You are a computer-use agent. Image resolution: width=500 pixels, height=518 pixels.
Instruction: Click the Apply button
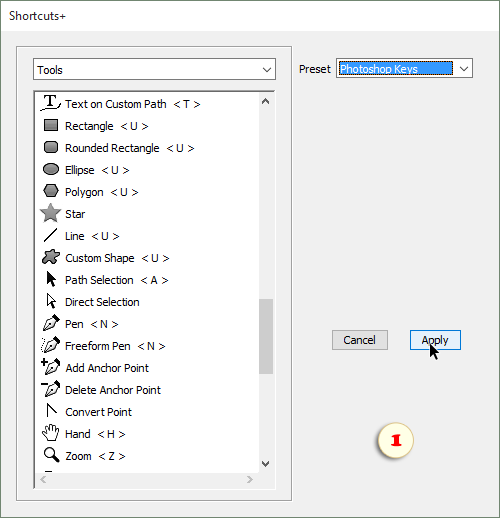click(435, 340)
